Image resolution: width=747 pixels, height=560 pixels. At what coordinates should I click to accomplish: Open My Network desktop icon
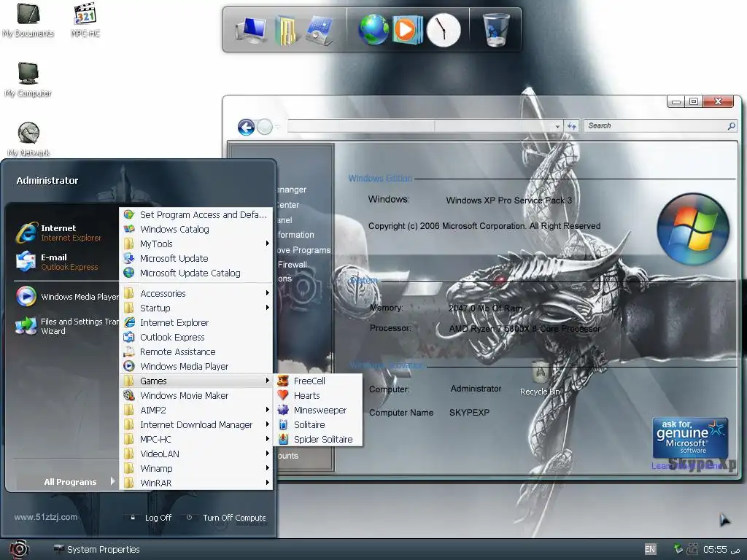(28, 139)
